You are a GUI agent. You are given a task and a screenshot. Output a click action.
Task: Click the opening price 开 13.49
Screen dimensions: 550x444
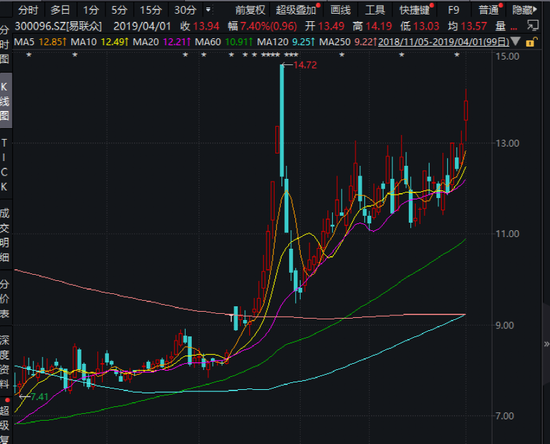pos(324,26)
